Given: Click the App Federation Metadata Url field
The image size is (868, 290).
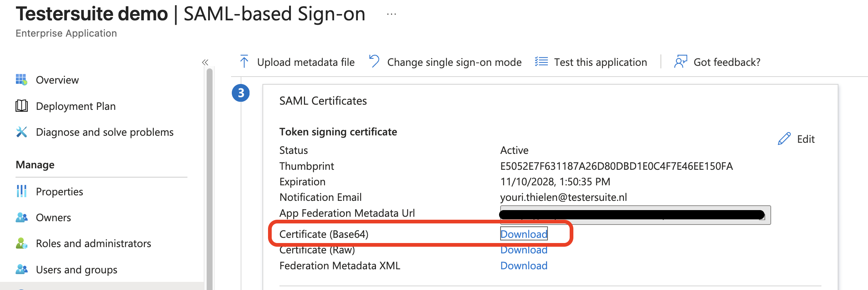Looking at the screenshot, I should tap(634, 215).
